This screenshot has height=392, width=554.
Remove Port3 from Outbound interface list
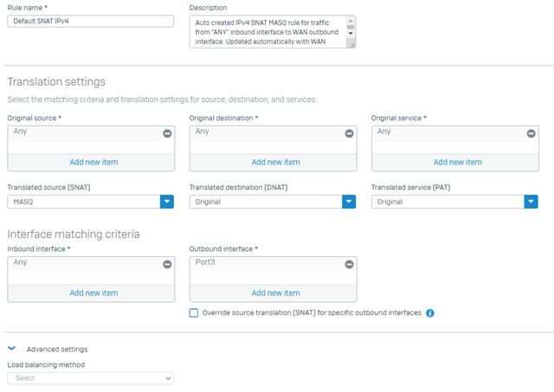click(349, 264)
